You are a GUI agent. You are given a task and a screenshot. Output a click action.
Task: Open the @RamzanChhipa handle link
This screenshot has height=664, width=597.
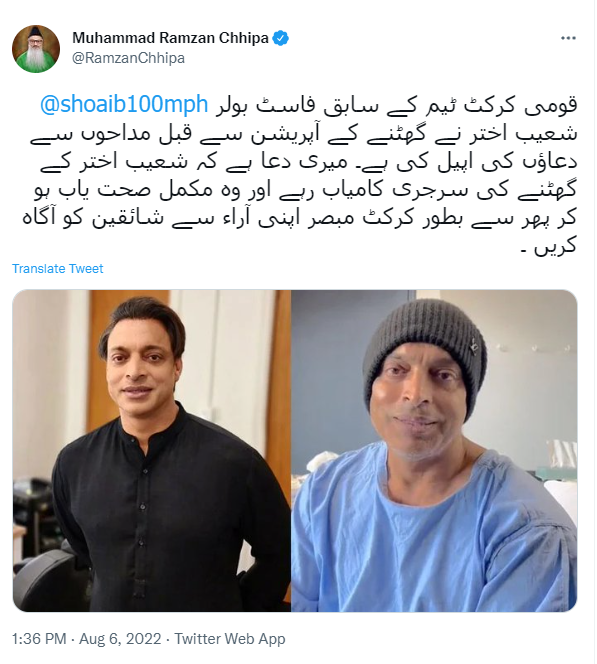coord(128,58)
